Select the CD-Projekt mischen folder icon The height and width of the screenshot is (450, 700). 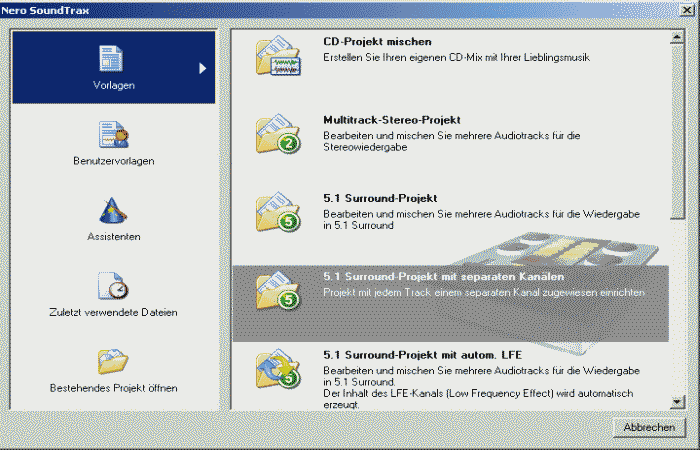click(276, 57)
